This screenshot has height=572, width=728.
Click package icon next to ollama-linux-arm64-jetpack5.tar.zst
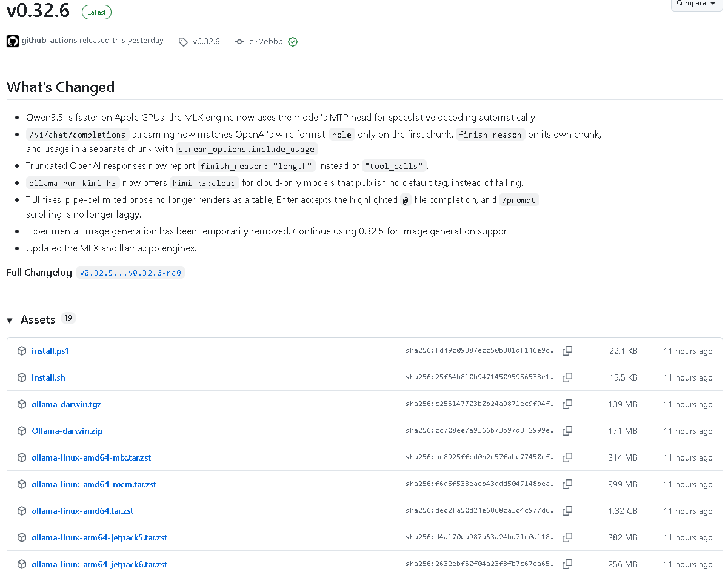[x=22, y=537]
